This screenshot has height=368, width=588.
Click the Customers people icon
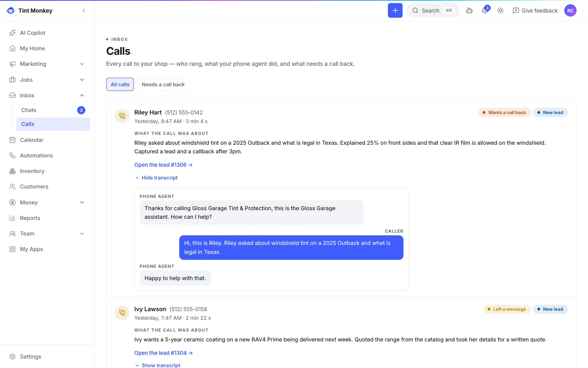coord(12,186)
